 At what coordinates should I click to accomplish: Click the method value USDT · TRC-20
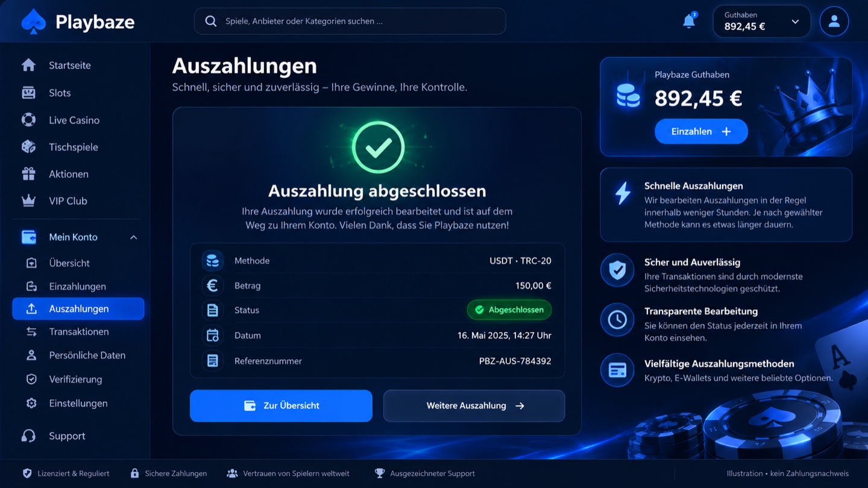tap(520, 261)
